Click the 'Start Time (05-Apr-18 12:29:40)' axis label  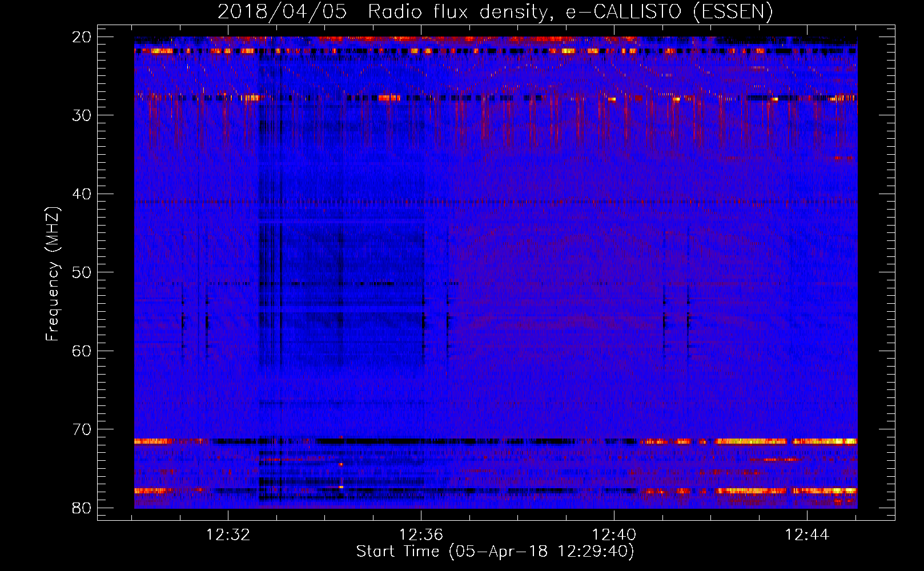coord(495,552)
